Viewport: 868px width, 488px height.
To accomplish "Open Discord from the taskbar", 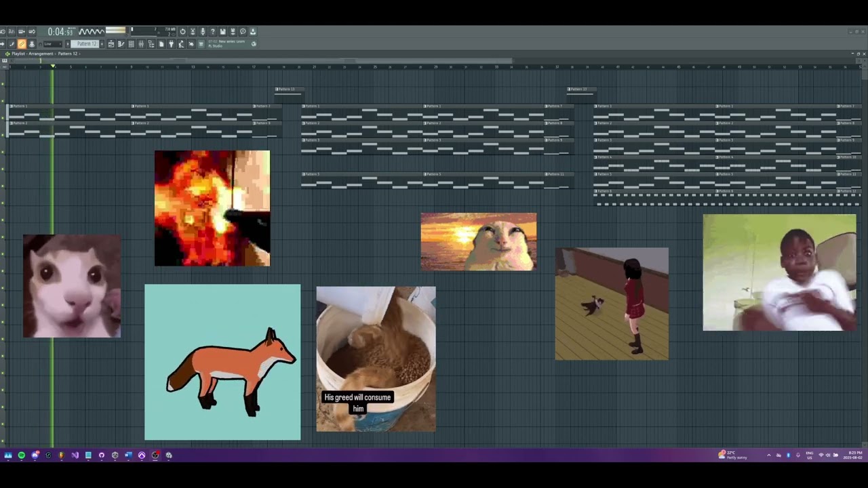I will (35, 455).
